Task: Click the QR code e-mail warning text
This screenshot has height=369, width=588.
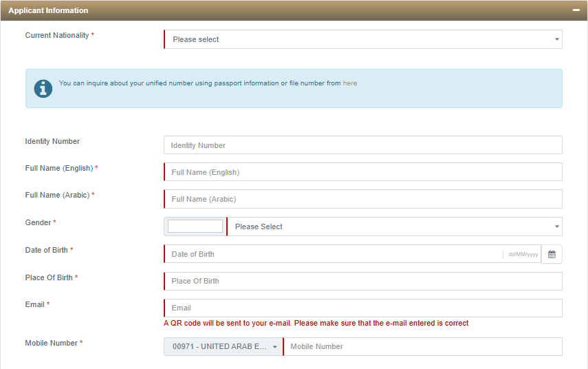Action: click(x=316, y=323)
